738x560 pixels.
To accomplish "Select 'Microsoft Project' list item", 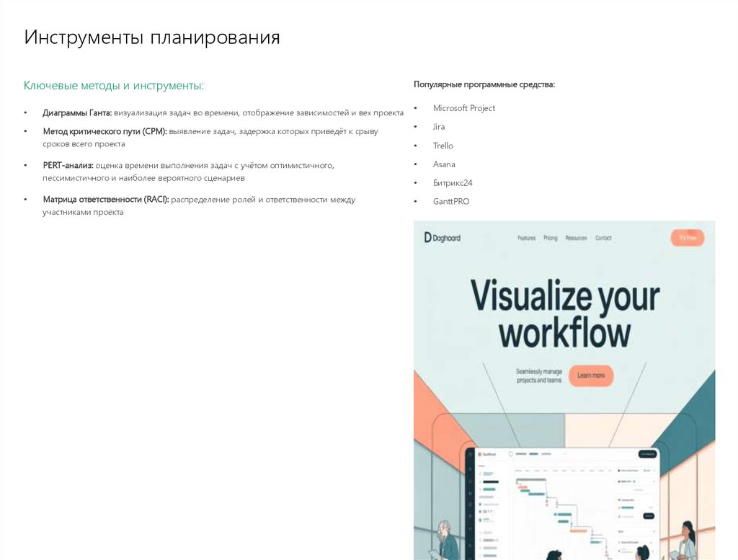I will pyautogui.click(x=464, y=108).
